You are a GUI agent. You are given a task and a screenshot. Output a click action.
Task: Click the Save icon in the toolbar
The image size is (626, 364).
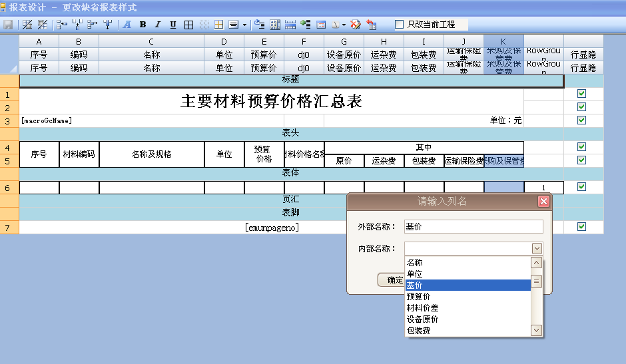coord(9,25)
